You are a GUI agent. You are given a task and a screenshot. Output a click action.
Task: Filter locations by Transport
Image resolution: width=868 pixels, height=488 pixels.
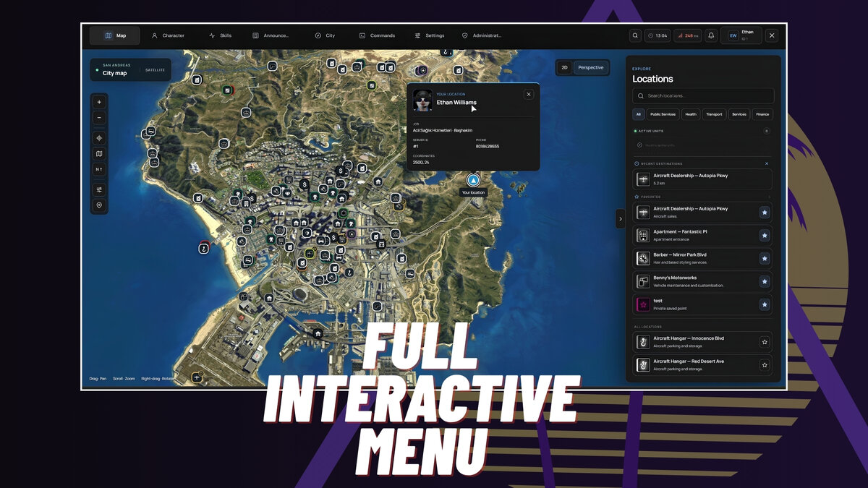click(714, 114)
